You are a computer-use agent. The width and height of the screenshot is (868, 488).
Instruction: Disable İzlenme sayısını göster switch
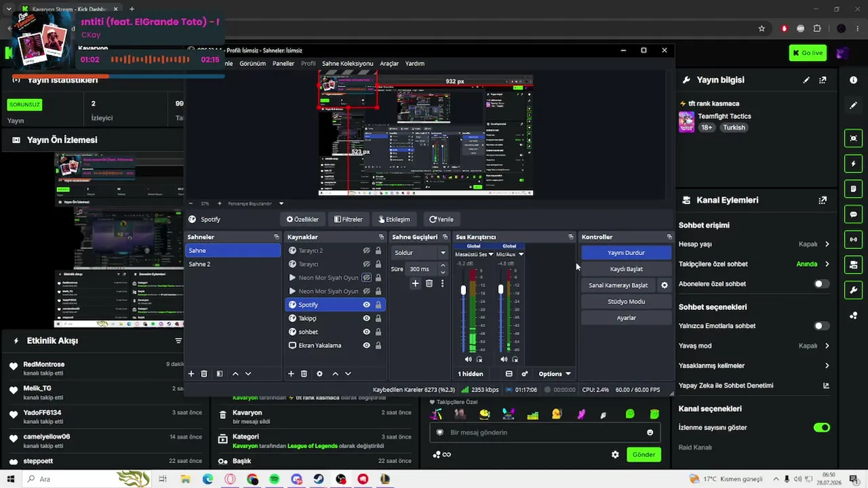821,428
